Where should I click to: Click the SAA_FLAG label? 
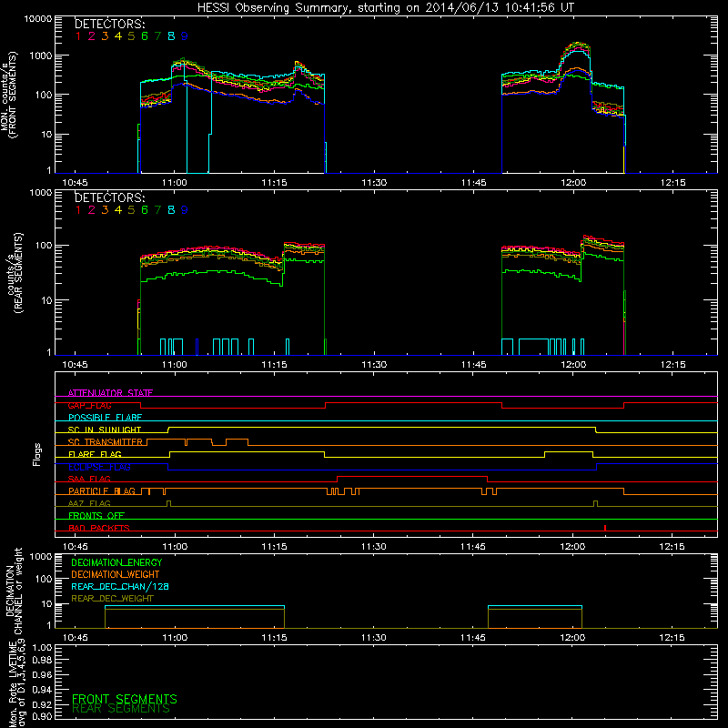click(89, 479)
